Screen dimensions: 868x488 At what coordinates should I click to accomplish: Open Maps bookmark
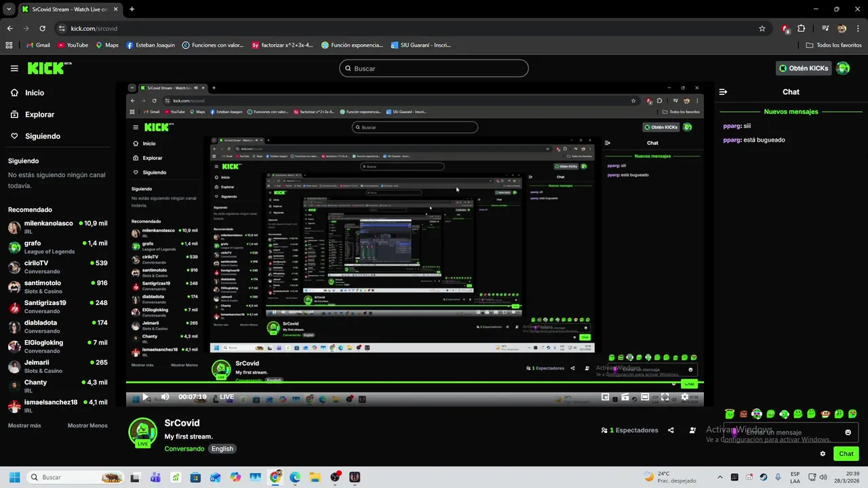point(107,45)
